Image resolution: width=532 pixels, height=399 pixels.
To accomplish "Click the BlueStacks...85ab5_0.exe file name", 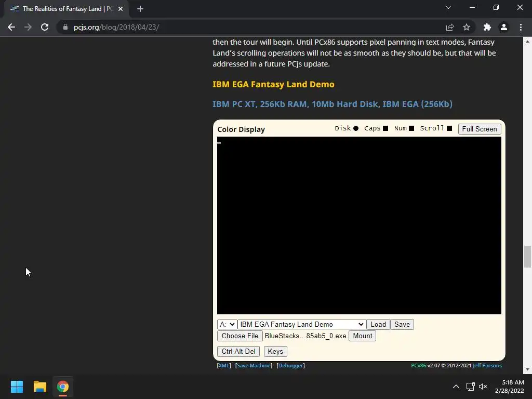I will coord(305,336).
